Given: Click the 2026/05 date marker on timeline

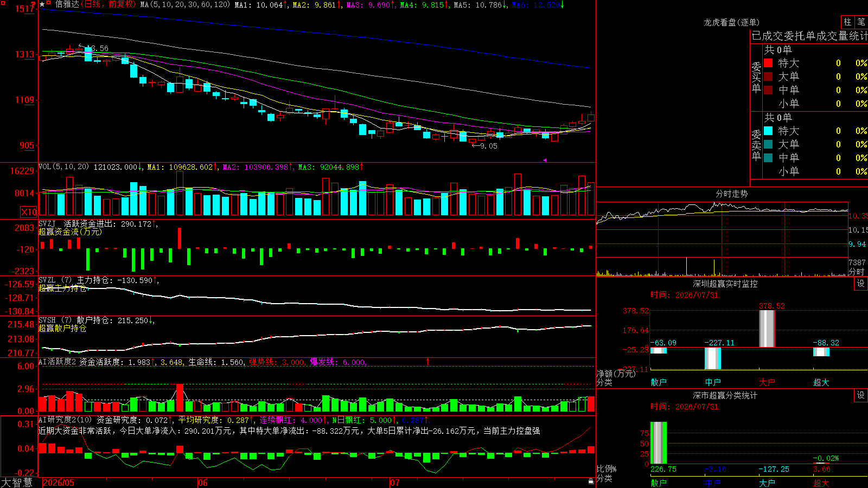Looking at the screenshot, I should click(x=59, y=483).
